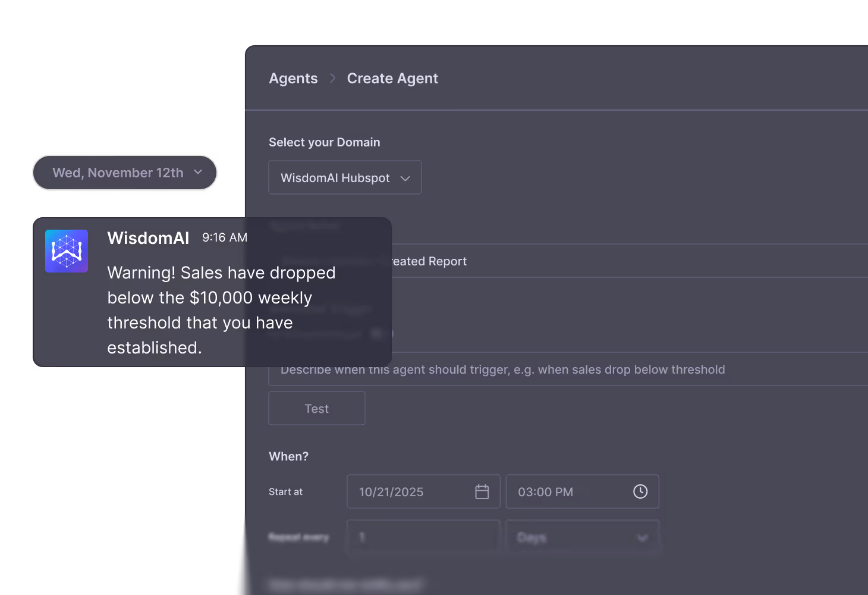
Task: Click the clock icon beside 03:00 PM
Action: tap(640, 491)
